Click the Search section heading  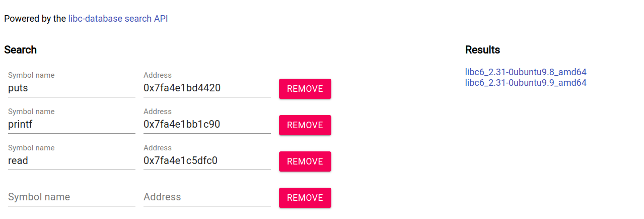click(x=20, y=50)
